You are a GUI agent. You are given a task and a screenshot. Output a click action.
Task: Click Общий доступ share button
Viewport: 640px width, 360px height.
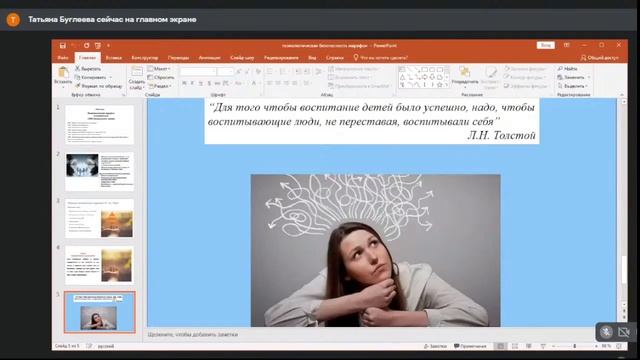(600, 58)
